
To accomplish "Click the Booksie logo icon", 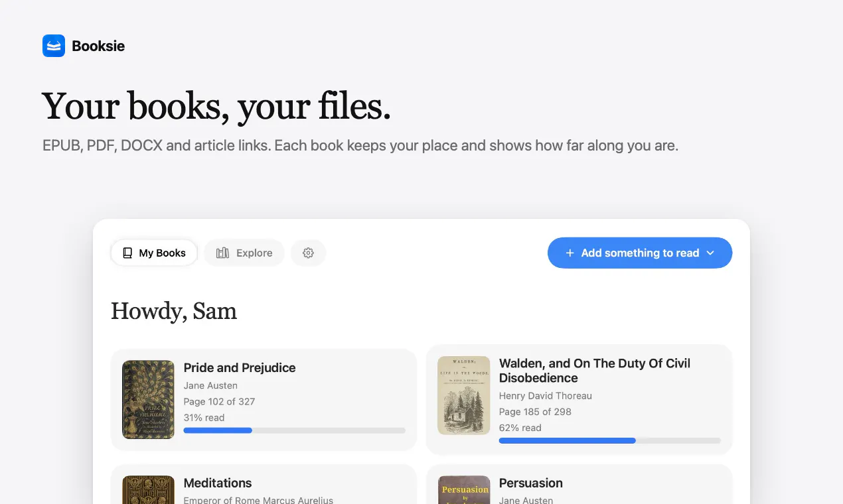I will [54, 46].
